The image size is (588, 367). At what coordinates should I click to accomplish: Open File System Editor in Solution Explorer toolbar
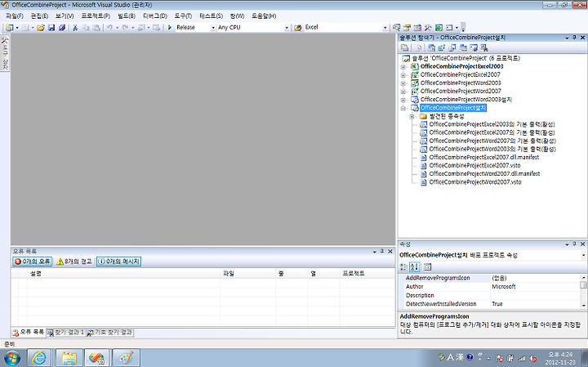pyautogui.click(x=431, y=47)
